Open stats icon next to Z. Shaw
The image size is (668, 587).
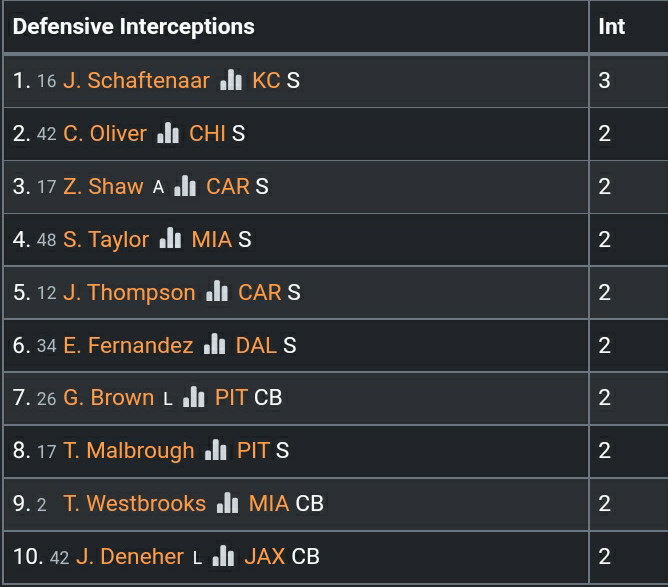click(185, 186)
